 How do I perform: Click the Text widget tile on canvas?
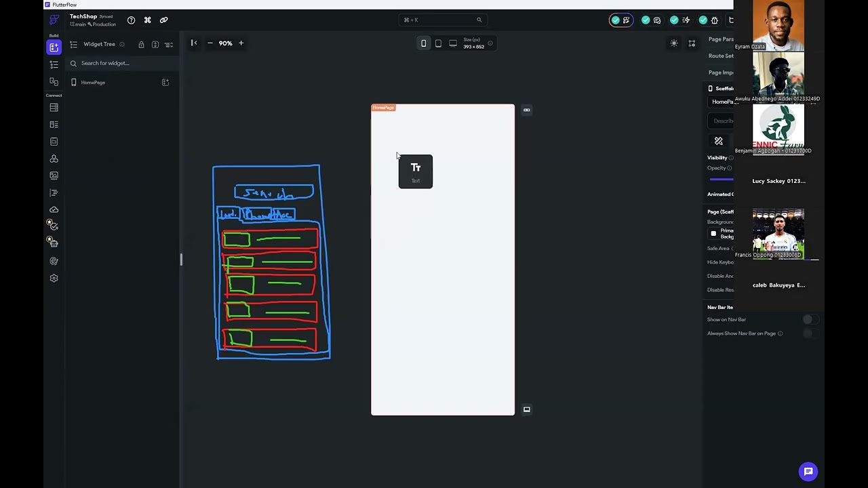[x=416, y=171]
